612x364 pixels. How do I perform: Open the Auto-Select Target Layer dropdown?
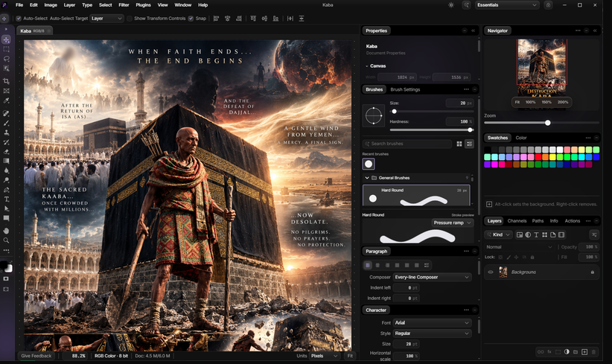[x=106, y=19]
